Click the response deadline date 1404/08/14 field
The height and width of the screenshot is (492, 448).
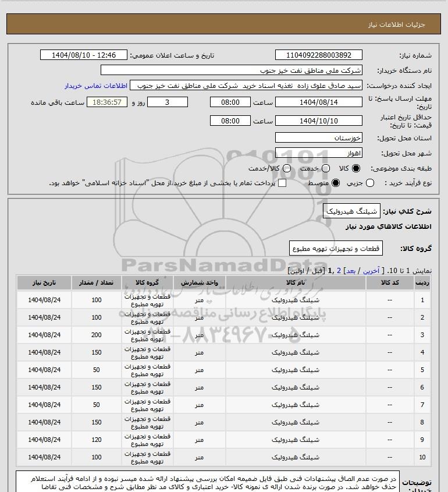[x=318, y=102]
